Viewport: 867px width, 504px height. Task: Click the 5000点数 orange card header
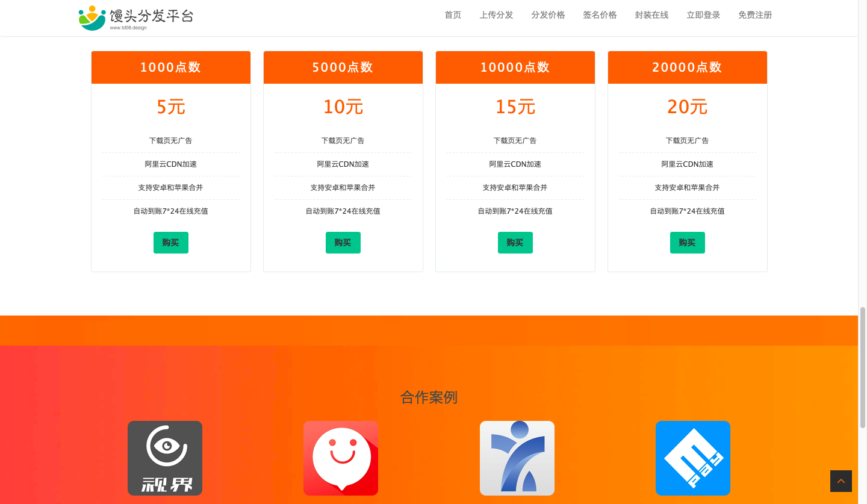pyautogui.click(x=343, y=67)
